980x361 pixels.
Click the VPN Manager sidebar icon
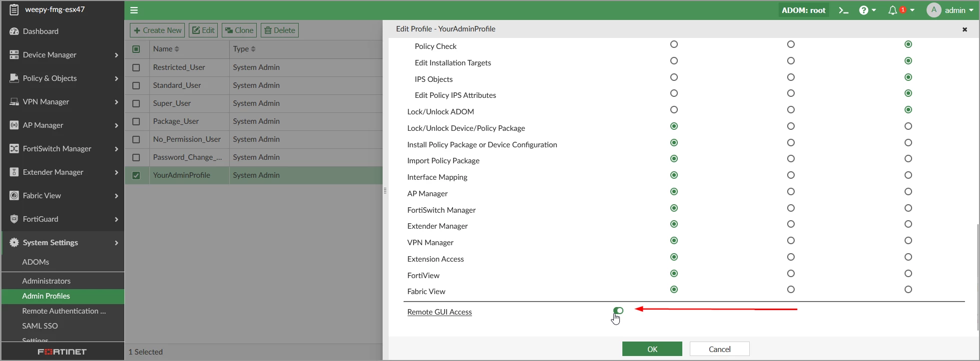point(14,101)
